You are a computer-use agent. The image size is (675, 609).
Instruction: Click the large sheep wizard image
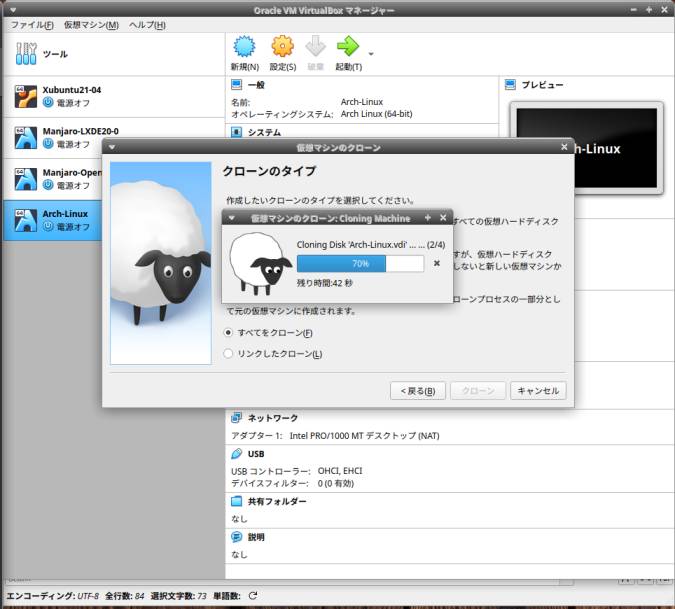pos(161,263)
